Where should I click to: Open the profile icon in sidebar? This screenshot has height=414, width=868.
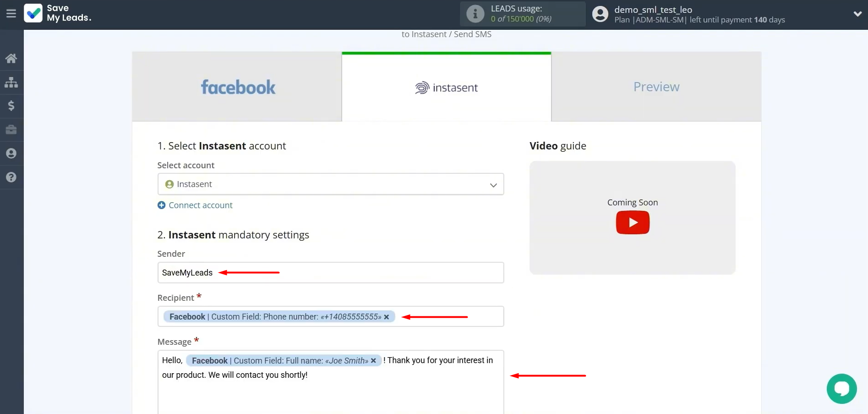click(x=11, y=154)
